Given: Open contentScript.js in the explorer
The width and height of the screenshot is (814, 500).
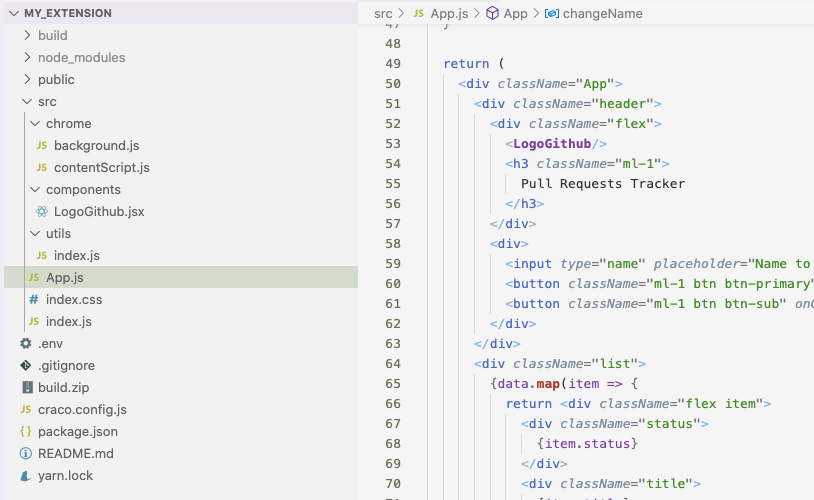Looking at the screenshot, I should tap(101, 168).
